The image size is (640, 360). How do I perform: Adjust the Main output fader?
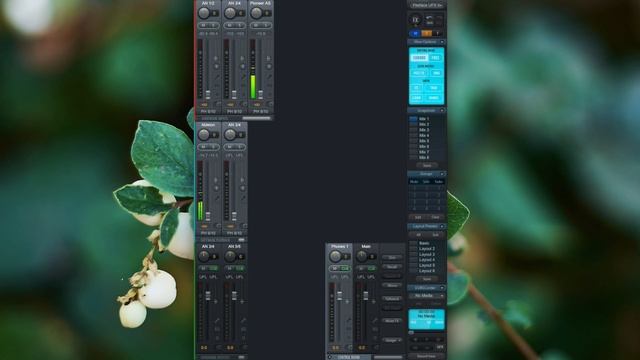click(366, 296)
